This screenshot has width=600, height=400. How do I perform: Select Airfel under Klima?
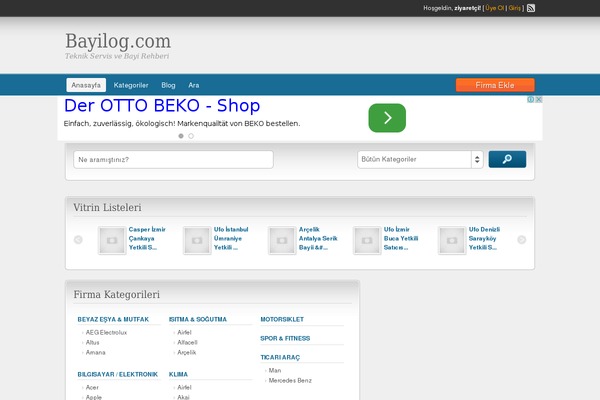click(184, 388)
